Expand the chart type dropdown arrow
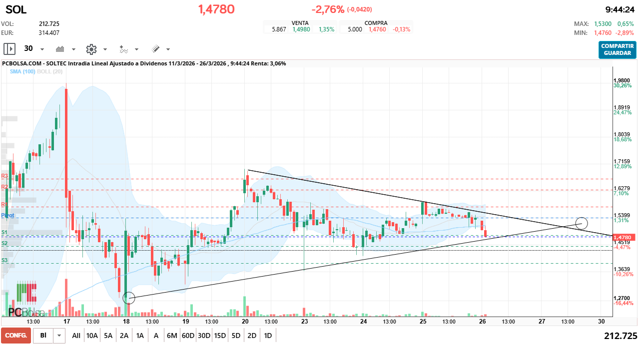The width and height of the screenshot is (644, 346). click(x=73, y=49)
